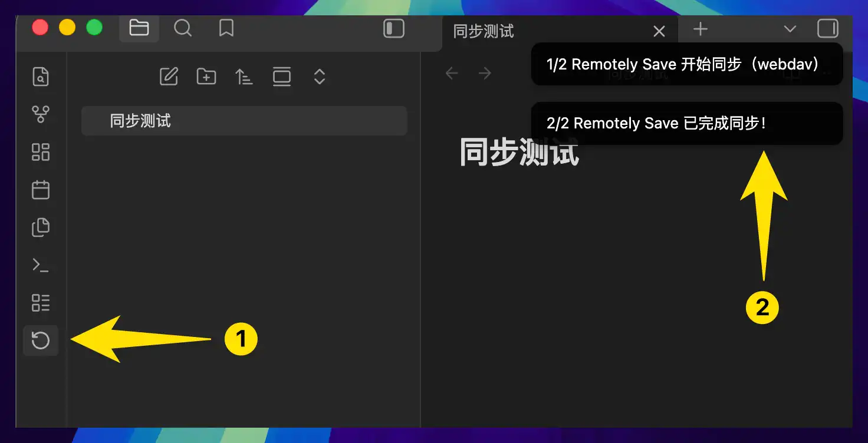
Task: Change the file explorer sort order
Action: click(x=244, y=77)
